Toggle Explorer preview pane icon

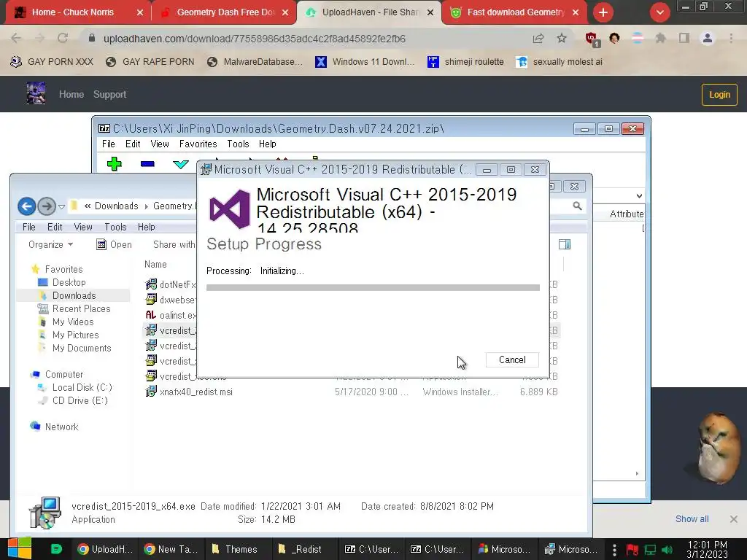(565, 244)
